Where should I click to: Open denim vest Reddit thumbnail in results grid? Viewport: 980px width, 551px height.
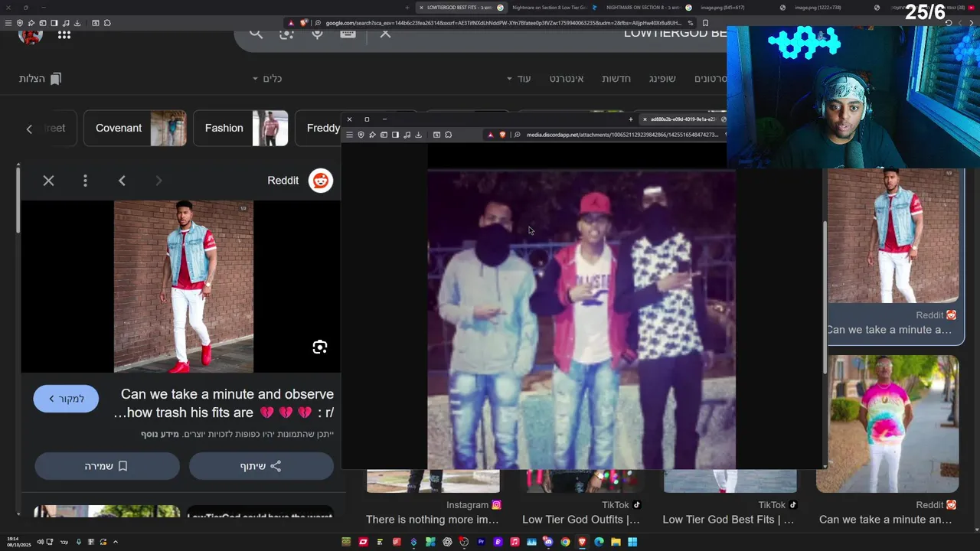click(x=893, y=236)
